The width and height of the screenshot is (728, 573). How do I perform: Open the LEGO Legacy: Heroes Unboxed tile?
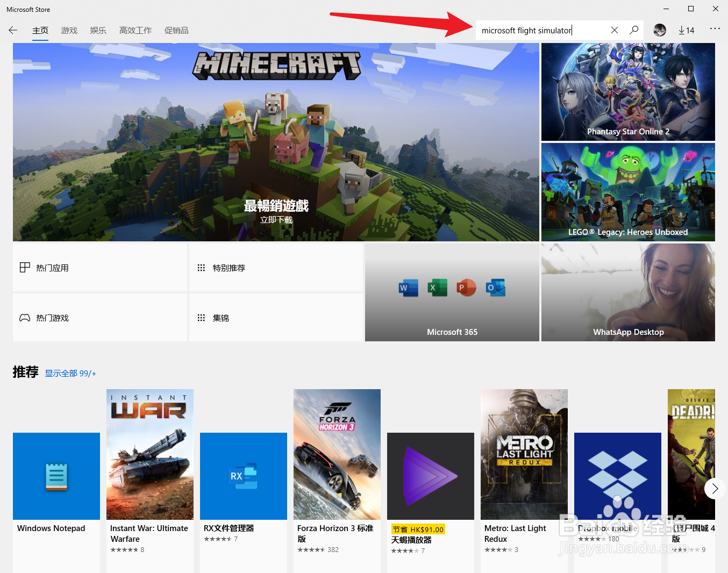[628, 192]
